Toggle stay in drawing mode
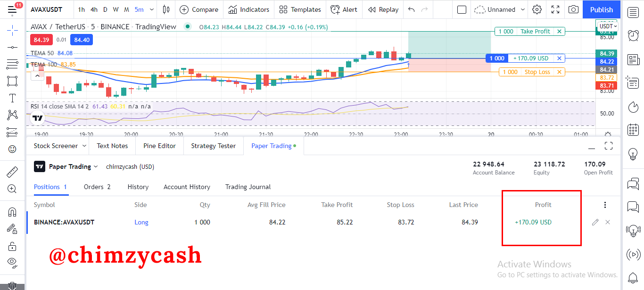 click(x=12, y=229)
